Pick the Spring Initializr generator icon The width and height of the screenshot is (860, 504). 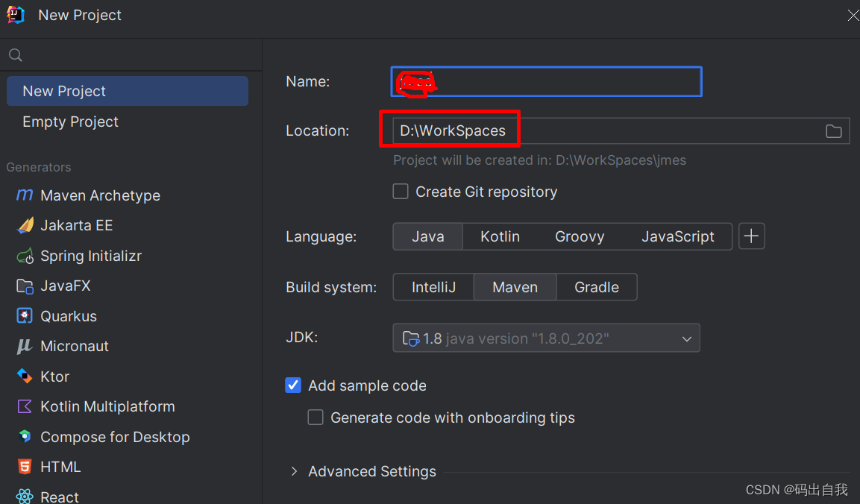[x=25, y=256]
